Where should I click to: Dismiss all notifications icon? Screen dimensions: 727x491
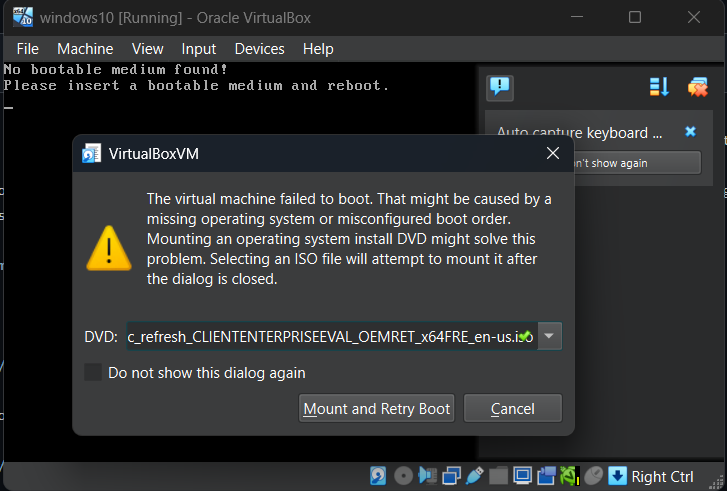pyautogui.click(x=698, y=87)
